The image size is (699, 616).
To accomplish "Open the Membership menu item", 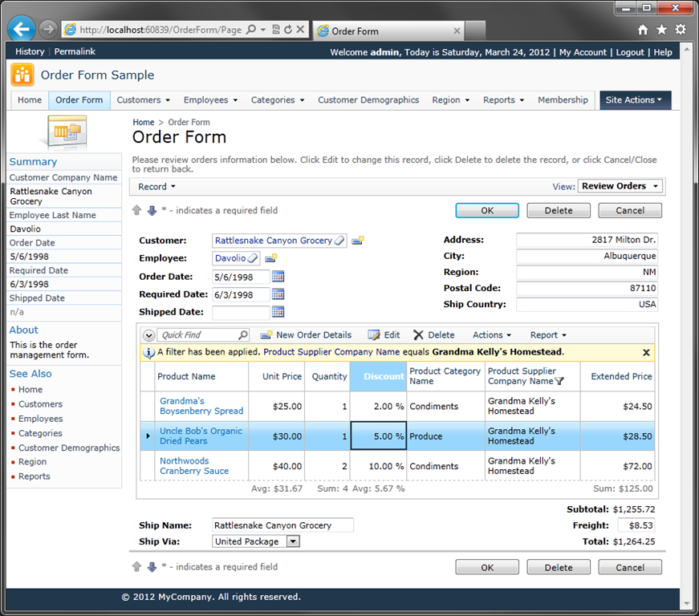I will [563, 100].
